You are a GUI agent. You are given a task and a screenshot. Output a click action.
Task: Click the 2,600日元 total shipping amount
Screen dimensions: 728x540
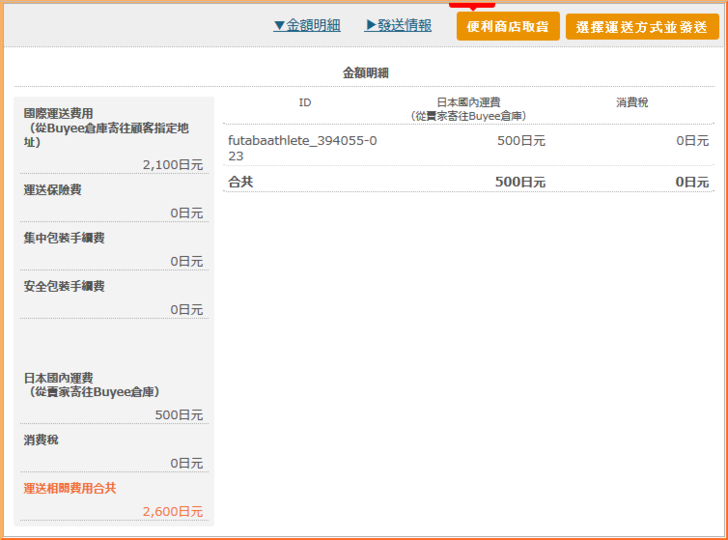point(172,512)
